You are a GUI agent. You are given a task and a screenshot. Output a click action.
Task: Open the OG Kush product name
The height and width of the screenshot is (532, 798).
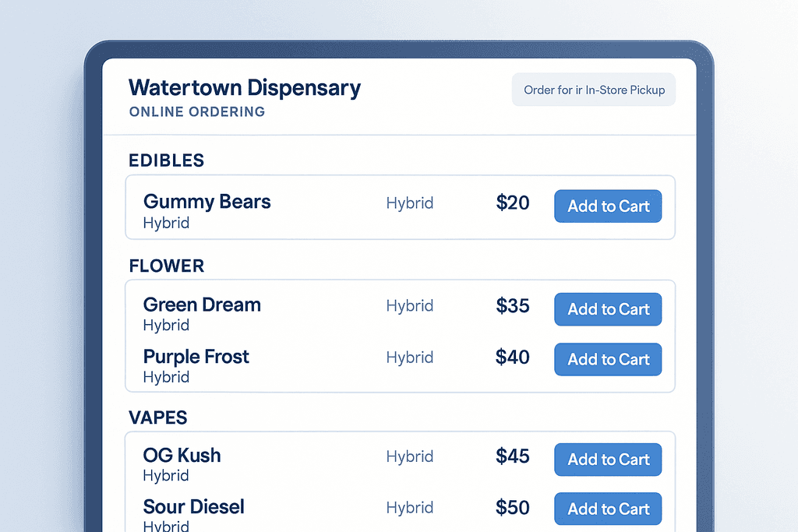182,455
